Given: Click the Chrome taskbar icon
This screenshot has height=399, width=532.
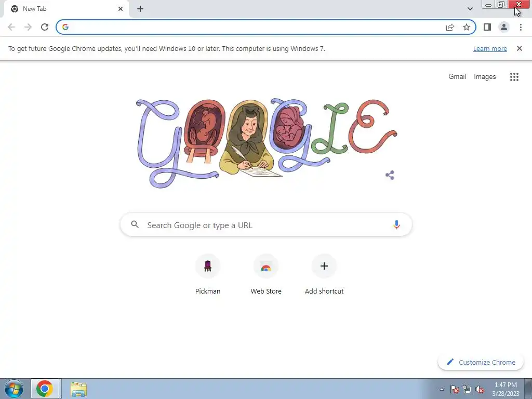Looking at the screenshot, I should tap(46, 389).
